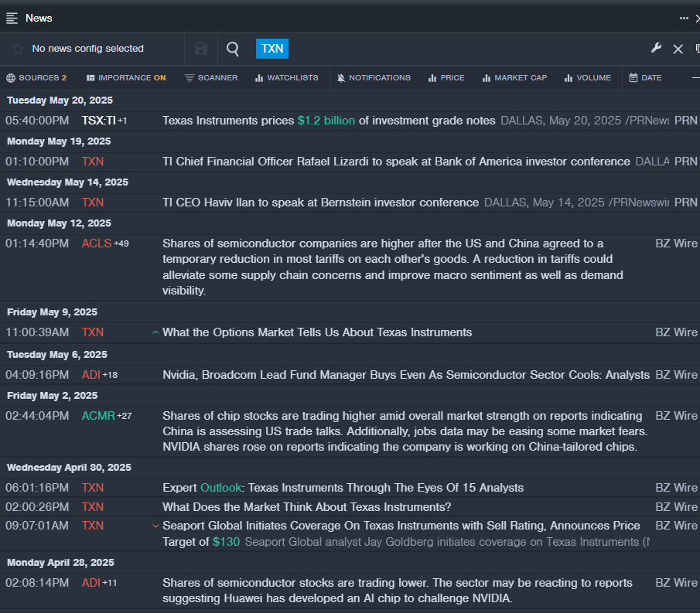
Task: Click the Friday May 9, 2025 header
Action: click(53, 312)
